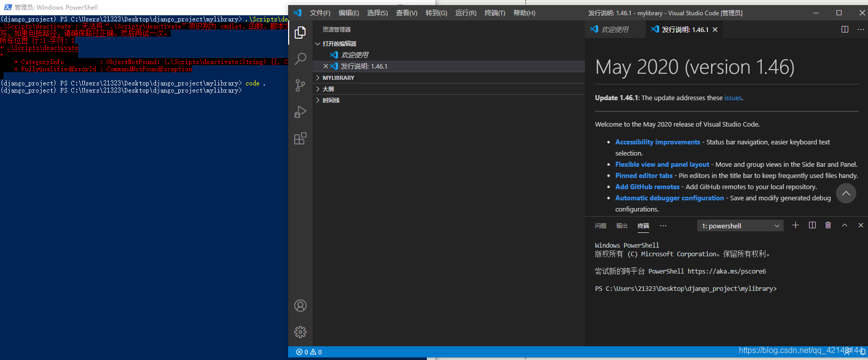Image resolution: width=868 pixels, height=360 pixels.
Task: Expand the 时间线 timeline section
Action: [450, 100]
